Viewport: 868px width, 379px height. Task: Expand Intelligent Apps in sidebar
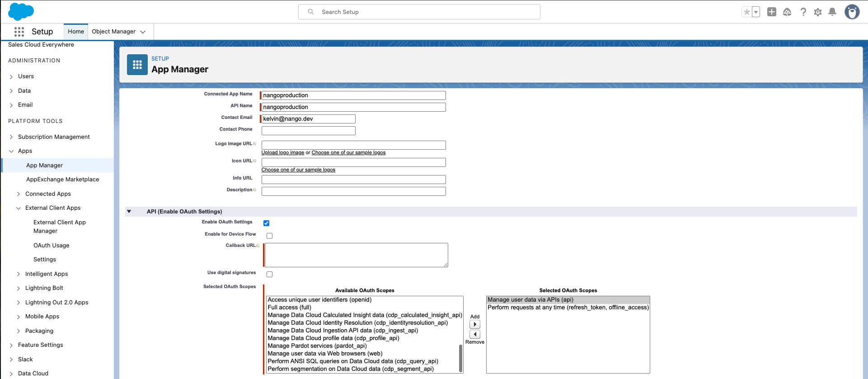19,274
